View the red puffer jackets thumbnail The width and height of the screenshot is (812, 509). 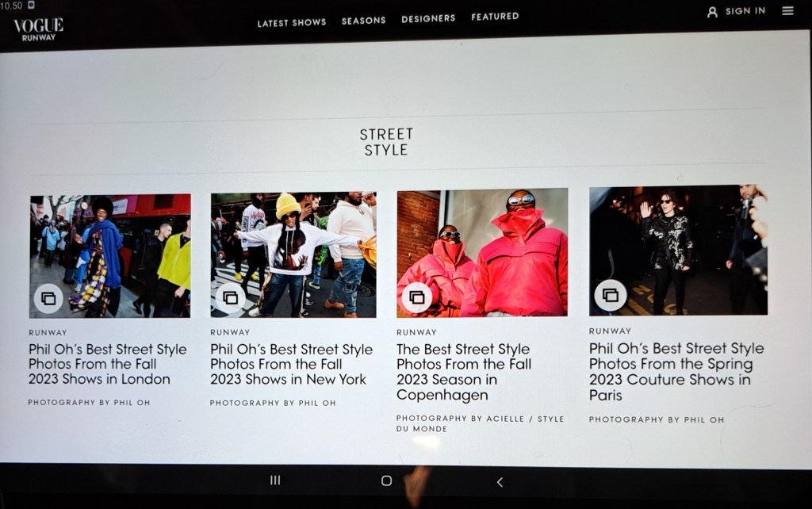click(x=482, y=253)
